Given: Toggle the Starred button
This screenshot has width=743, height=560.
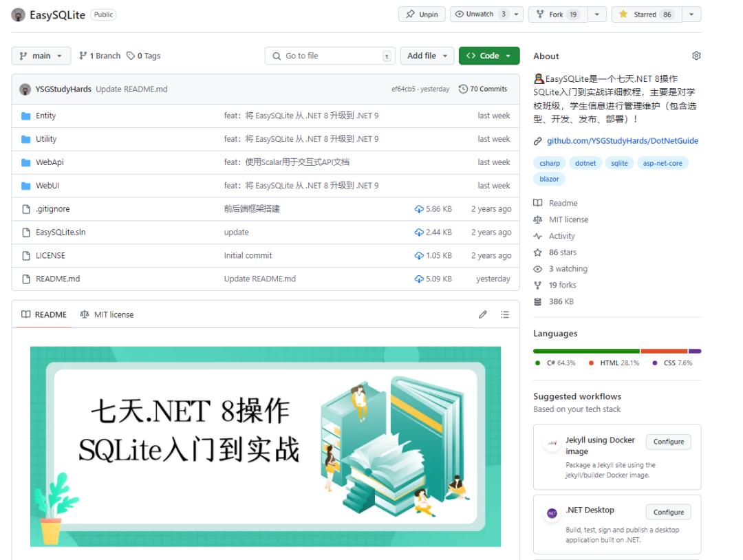Looking at the screenshot, I should point(646,14).
